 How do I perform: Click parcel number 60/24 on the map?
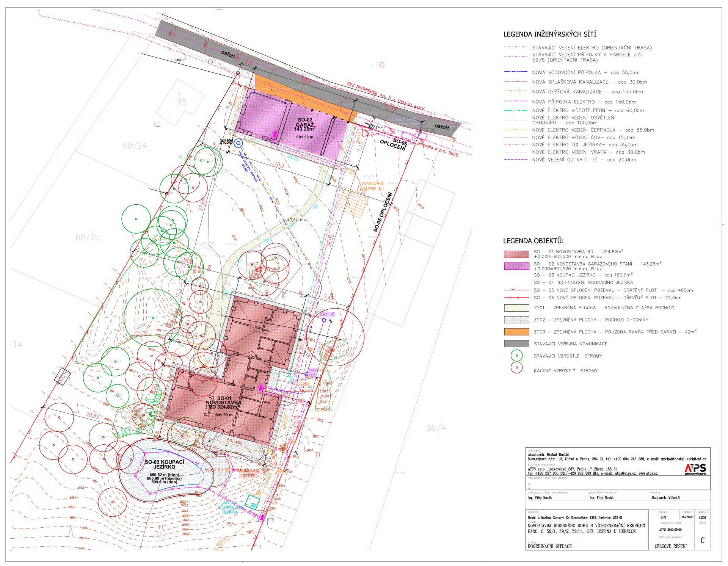tap(134, 146)
